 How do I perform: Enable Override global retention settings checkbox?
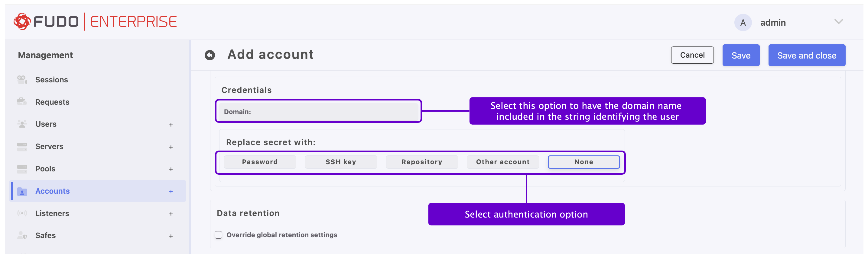click(218, 235)
